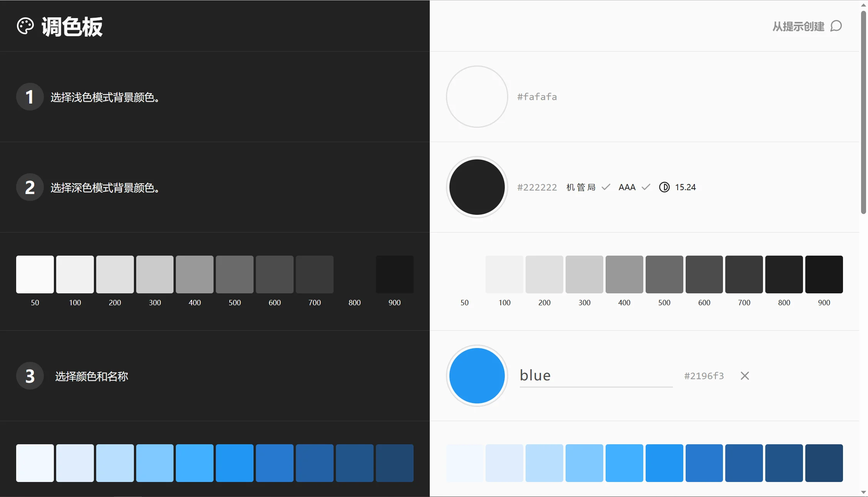Viewport: 868px width, 497px height.
Task: Click the #fafafa hex code label
Action: (x=537, y=97)
